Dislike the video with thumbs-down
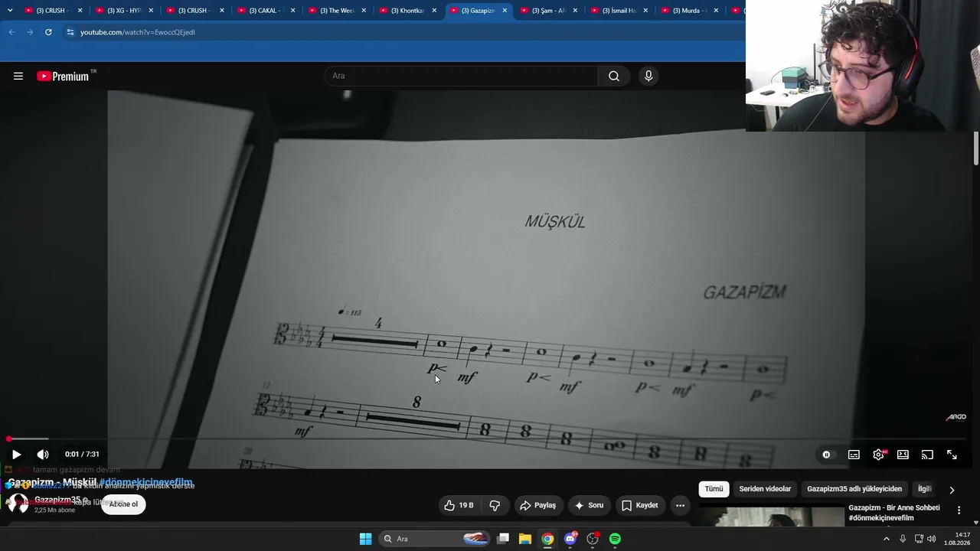Screen dimensions: 980x551 click(x=495, y=505)
